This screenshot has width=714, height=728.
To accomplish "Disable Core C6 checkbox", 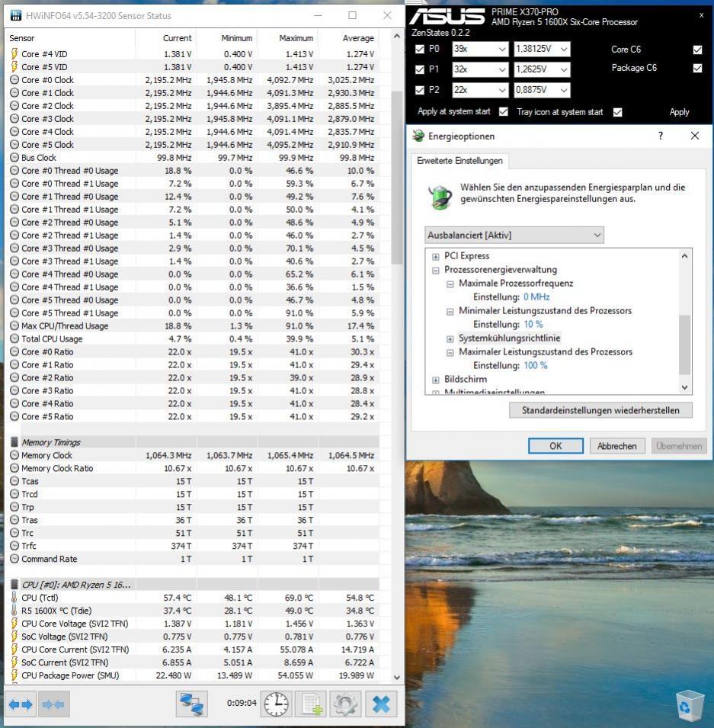I will click(x=697, y=50).
